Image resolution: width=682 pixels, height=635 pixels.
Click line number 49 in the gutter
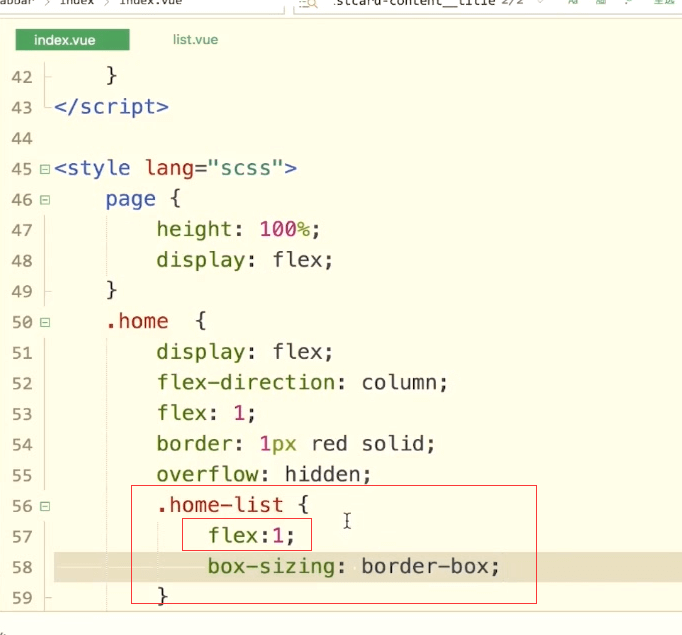(x=22, y=292)
